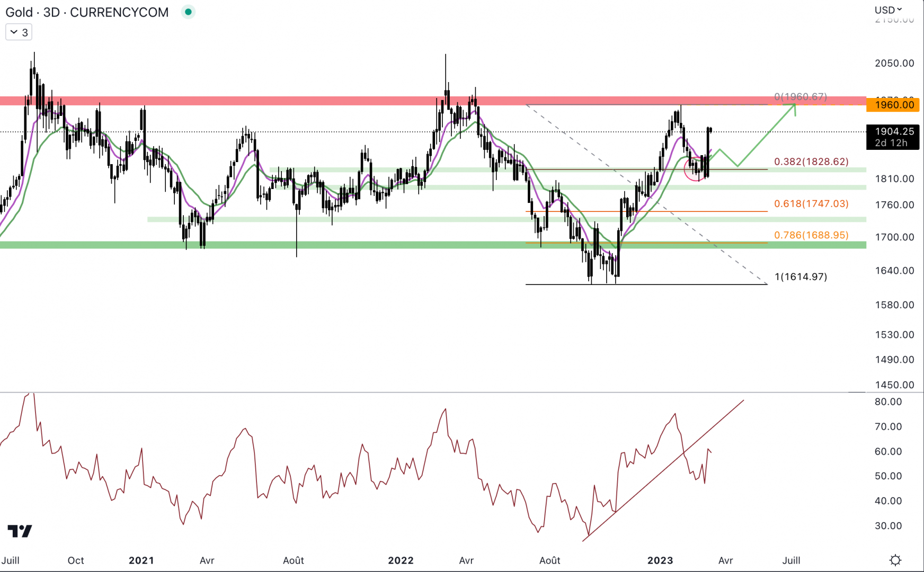
Task: Open the USD currency dropdown
Action: pos(888,10)
